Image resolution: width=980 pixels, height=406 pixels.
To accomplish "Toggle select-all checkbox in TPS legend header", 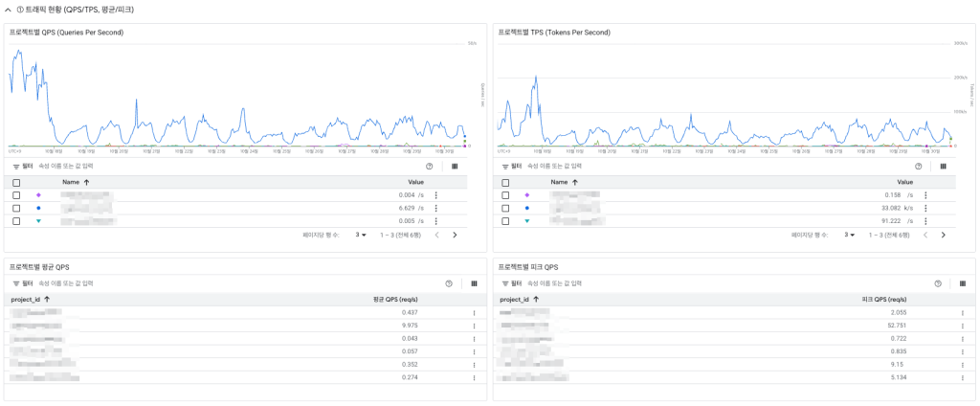I will coord(505,183).
